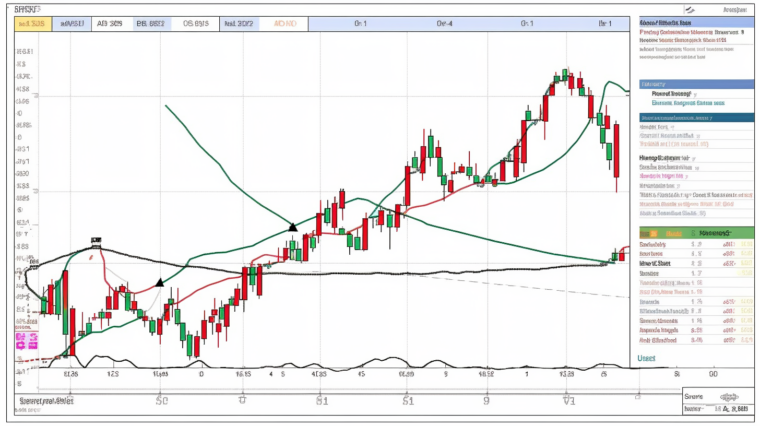This screenshot has height=426, width=760.
Task: Click the black flag marker on the chart
Action: (x=96, y=241)
